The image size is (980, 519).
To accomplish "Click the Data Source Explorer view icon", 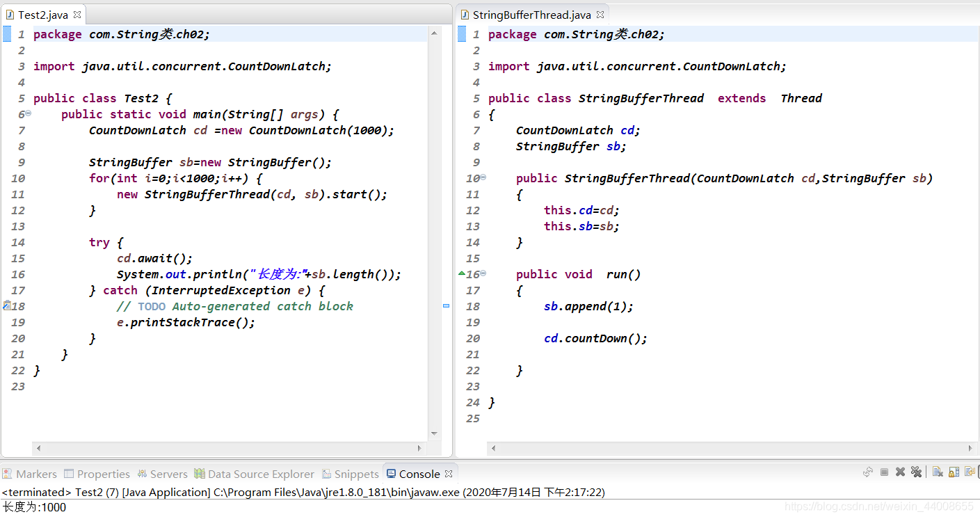I will coord(200,474).
